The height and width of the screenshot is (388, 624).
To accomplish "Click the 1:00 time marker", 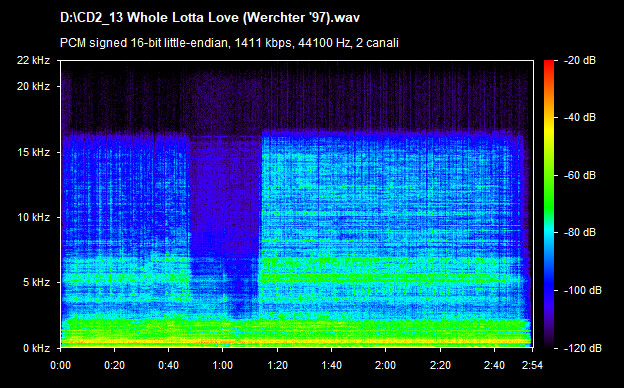I will (222, 365).
